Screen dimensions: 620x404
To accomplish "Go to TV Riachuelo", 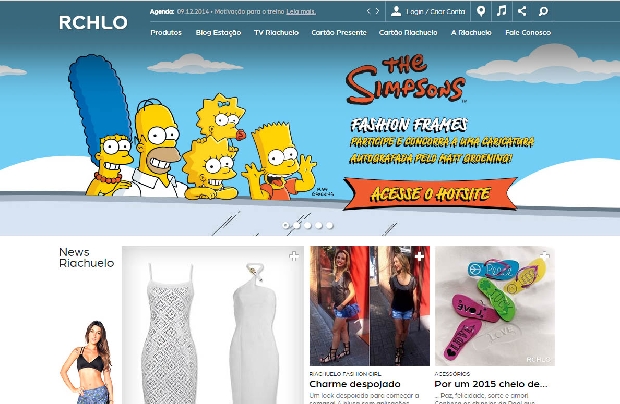I will click(276, 32).
